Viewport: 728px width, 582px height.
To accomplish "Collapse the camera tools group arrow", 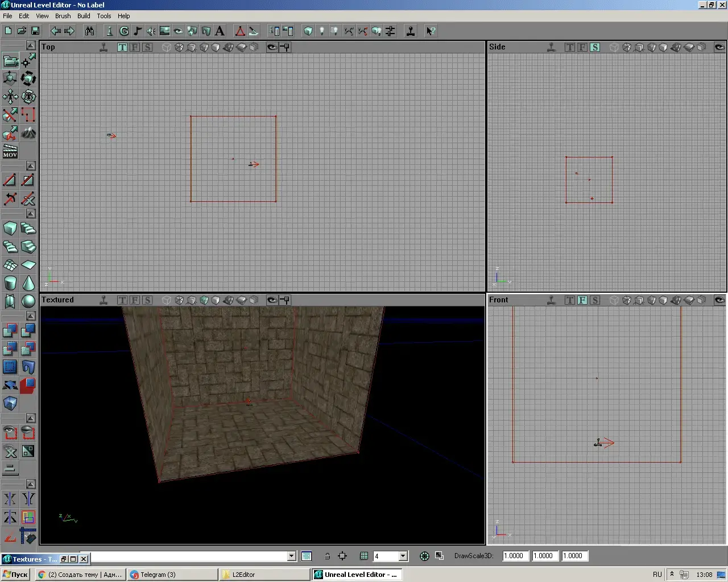I will [x=31, y=45].
